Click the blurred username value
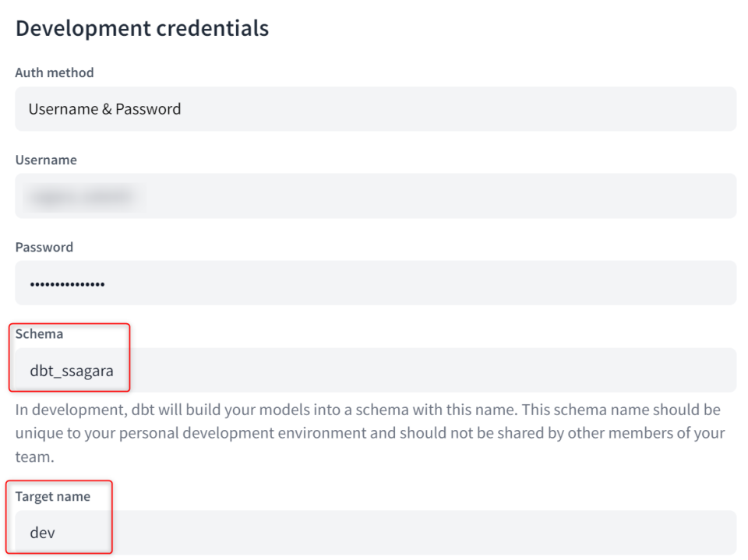Image resolution: width=748 pixels, height=560 pixels. pyautogui.click(x=82, y=195)
